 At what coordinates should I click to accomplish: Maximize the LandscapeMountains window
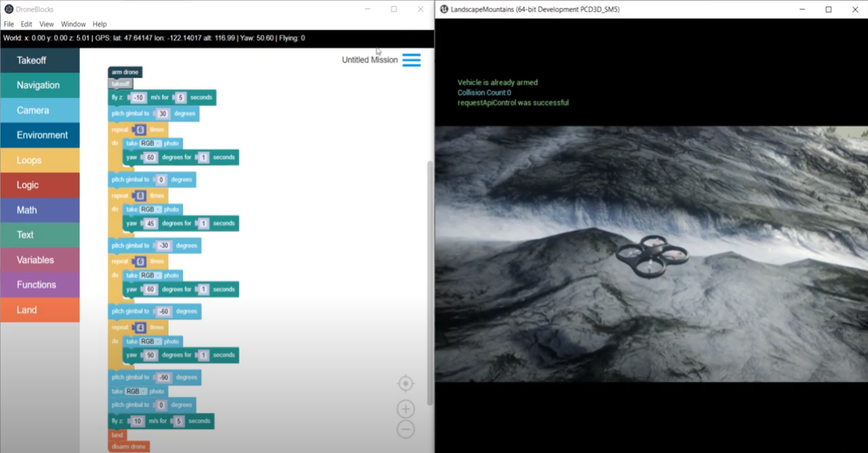click(828, 9)
